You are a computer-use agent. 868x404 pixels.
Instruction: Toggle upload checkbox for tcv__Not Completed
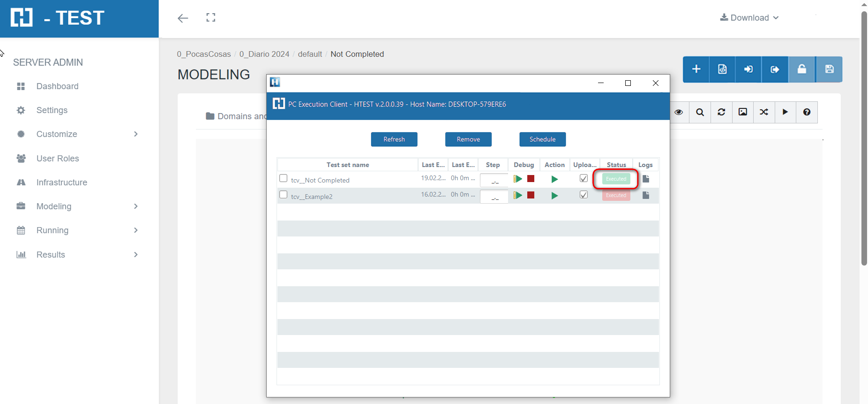(584, 178)
